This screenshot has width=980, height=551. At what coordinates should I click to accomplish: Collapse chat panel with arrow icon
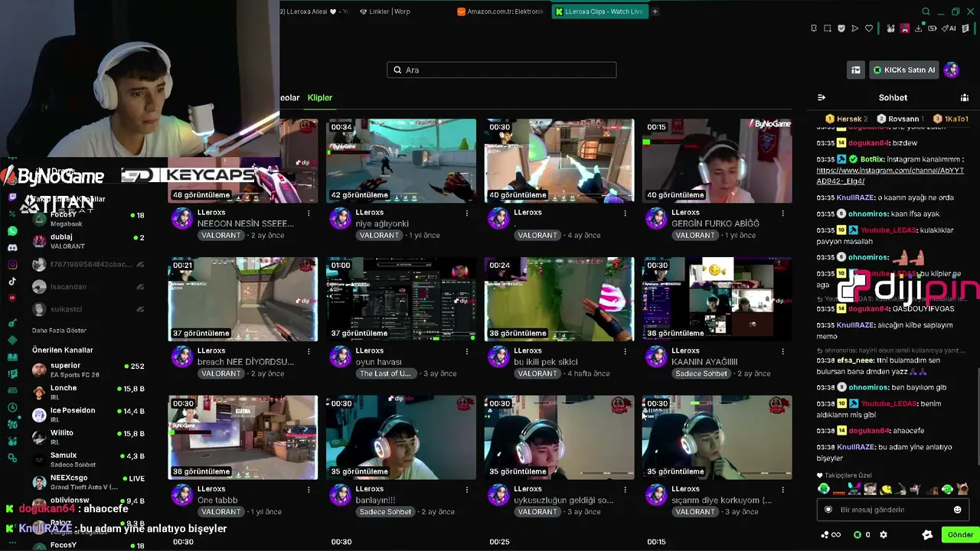tap(822, 98)
